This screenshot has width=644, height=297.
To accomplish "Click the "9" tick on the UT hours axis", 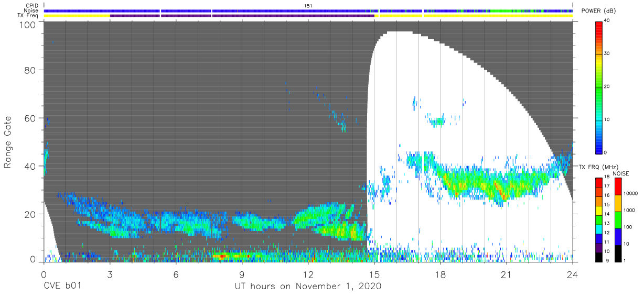I will tap(242, 274).
